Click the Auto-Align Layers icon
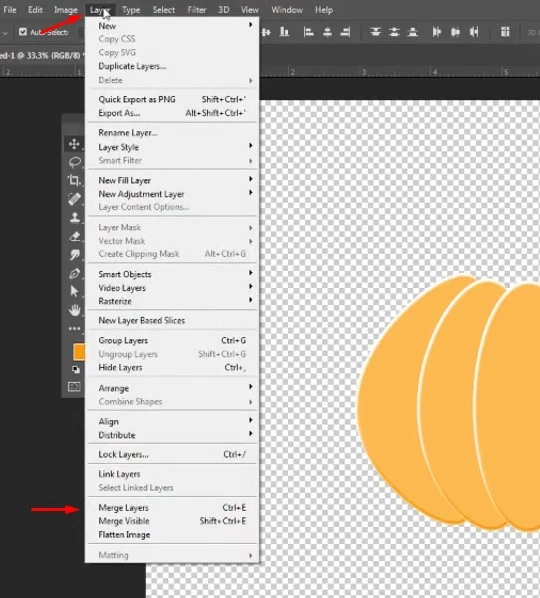The image size is (540, 598). (505, 32)
